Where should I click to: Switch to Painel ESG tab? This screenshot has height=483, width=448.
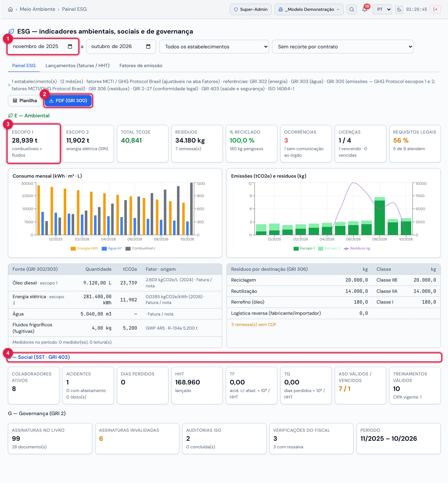tap(24, 66)
